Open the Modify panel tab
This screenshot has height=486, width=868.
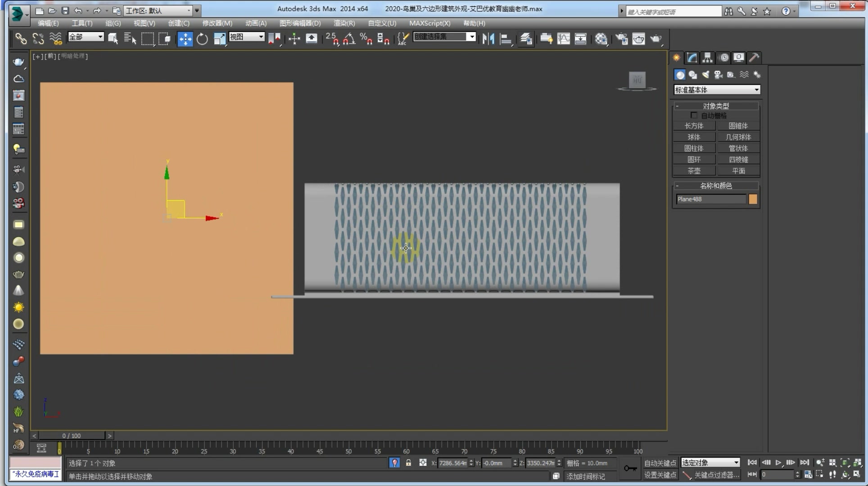click(x=692, y=58)
